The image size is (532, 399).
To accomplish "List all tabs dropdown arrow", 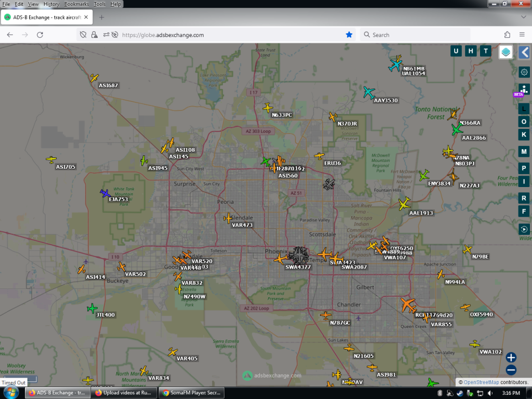I will coord(524,17).
